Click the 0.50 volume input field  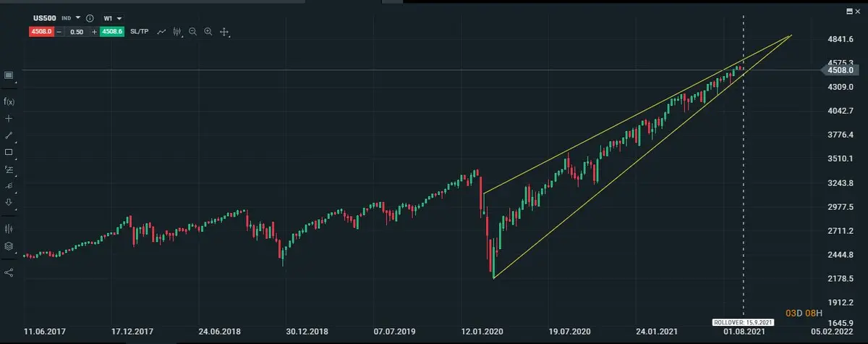[76, 32]
